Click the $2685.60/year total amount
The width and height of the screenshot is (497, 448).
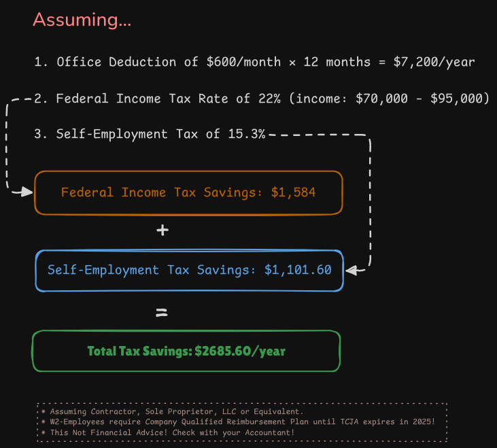(x=240, y=351)
